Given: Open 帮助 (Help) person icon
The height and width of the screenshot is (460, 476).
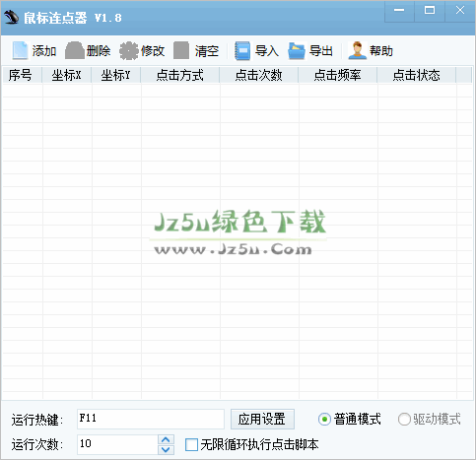Looking at the screenshot, I should click(357, 50).
